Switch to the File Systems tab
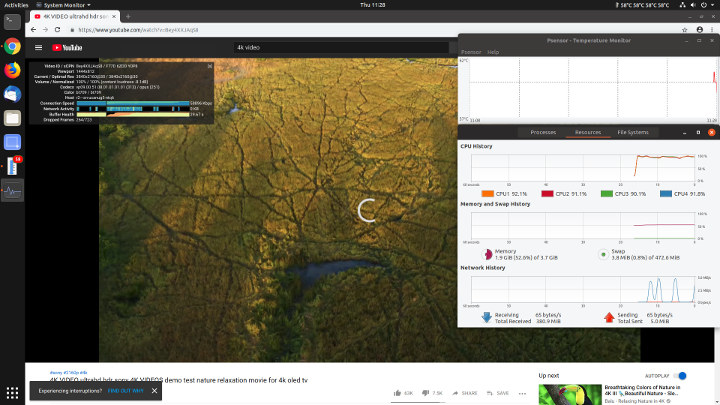Viewport: 720px width, 405px height. click(x=633, y=132)
